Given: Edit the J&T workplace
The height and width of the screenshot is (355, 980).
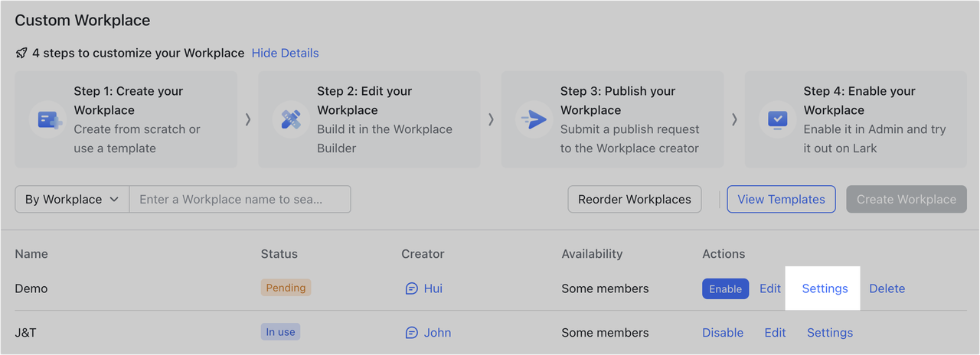Looking at the screenshot, I should pyautogui.click(x=775, y=333).
